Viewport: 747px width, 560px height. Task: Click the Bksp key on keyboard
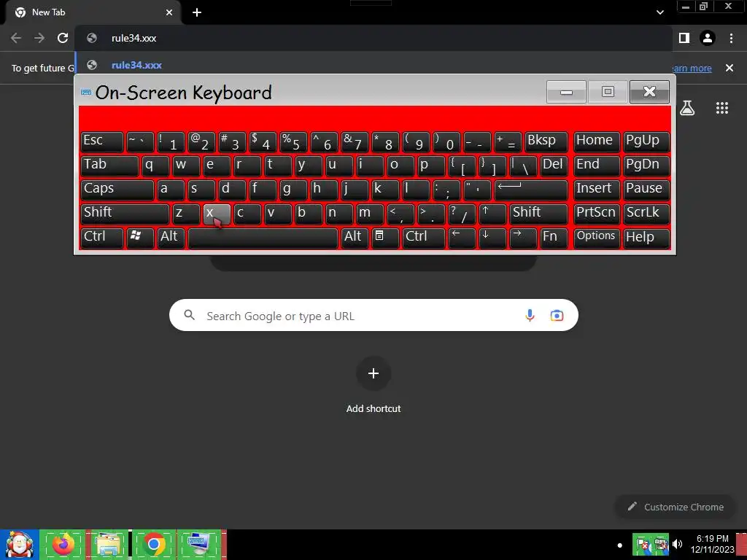[x=546, y=141]
